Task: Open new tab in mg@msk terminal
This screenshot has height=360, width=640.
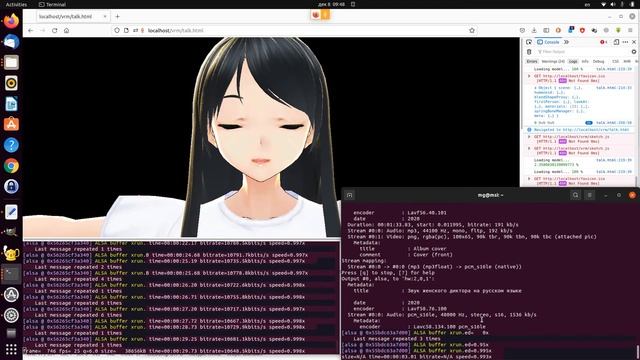Action: click(349, 195)
